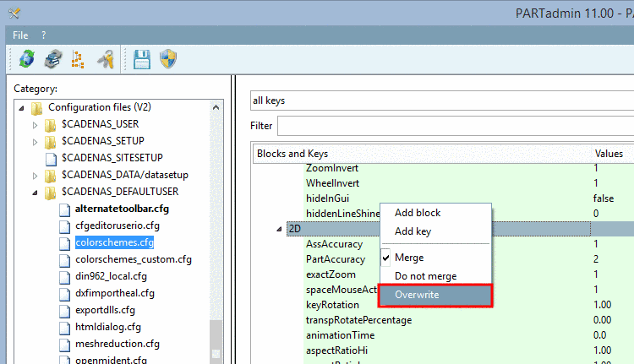Collapse the Configuration files (V2) node
This screenshot has width=634, height=364.
pos(21,108)
